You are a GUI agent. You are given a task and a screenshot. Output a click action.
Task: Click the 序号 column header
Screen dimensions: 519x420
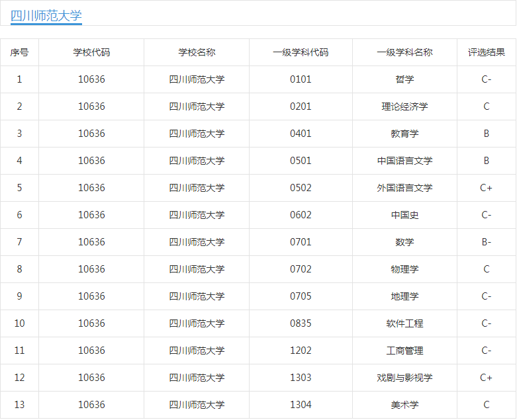(x=20, y=52)
